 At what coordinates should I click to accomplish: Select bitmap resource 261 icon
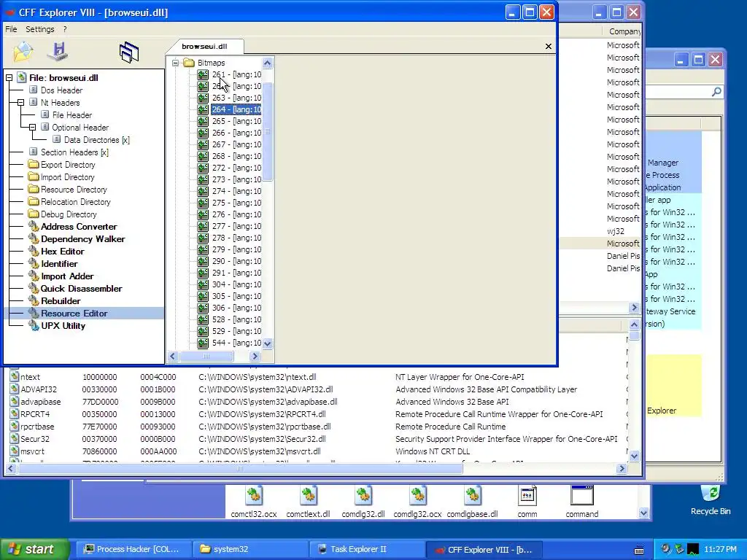[203, 75]
